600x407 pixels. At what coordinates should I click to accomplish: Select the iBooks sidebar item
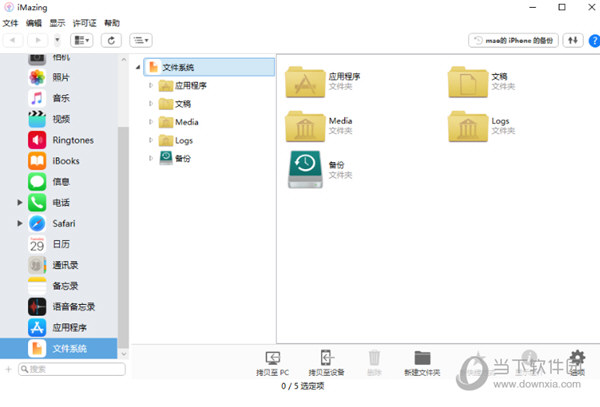[x=59, y=161]
